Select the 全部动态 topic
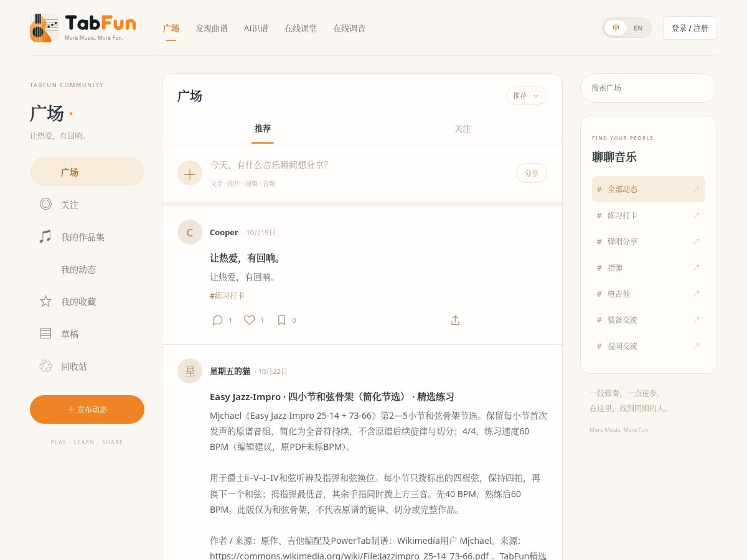This screenshot has height=560, width=747. click(x=649, y=189)
